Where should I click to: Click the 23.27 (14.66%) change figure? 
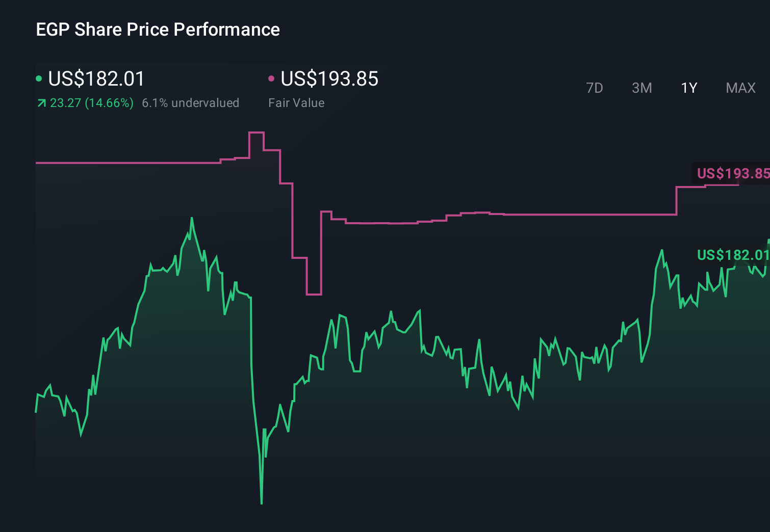(91, 103)
